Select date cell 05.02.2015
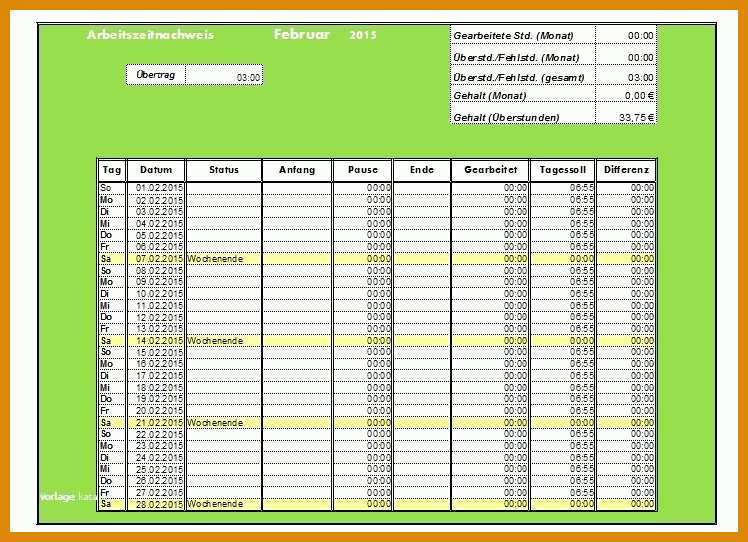The height and width of the screenshot is (542, 748). (x=156, y=235)
